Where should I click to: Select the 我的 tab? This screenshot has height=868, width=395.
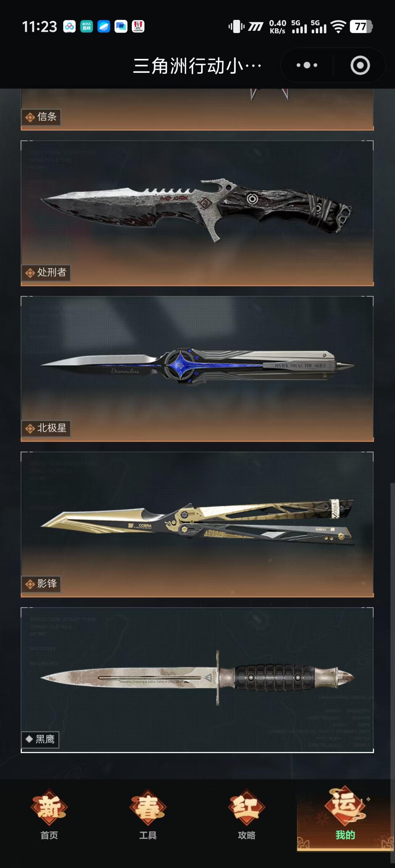coord(345,814)
